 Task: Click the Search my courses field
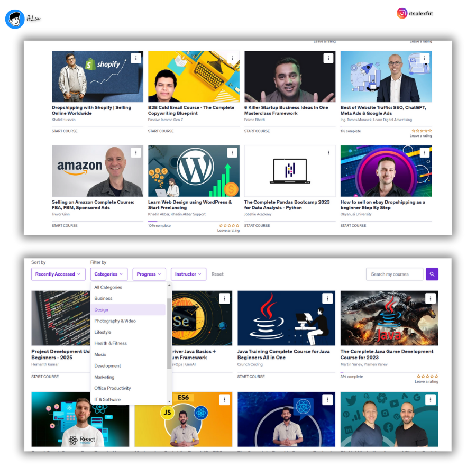coord(395,274)
